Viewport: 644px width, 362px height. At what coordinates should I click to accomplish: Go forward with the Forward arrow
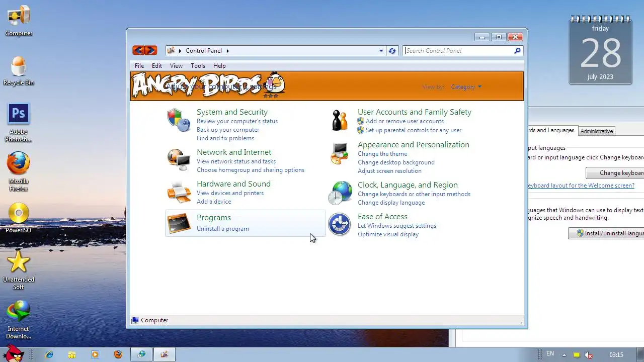(151, 50)
